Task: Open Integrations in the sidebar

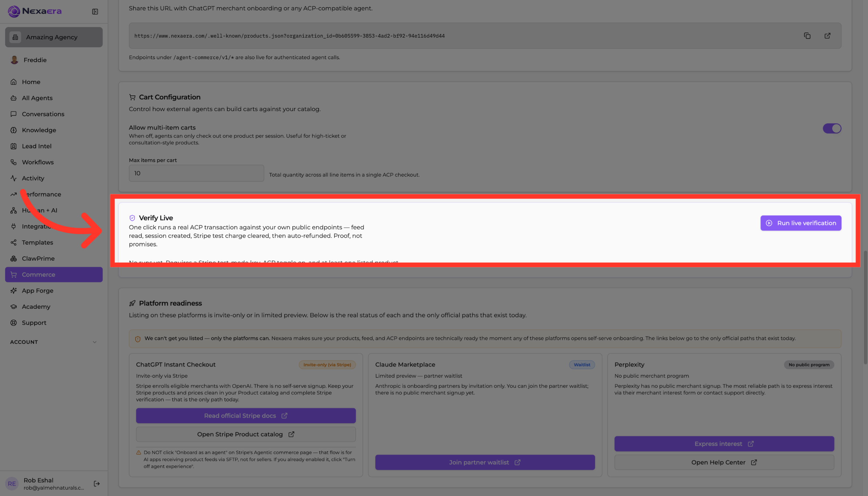Action: click(x=54, y=226)
